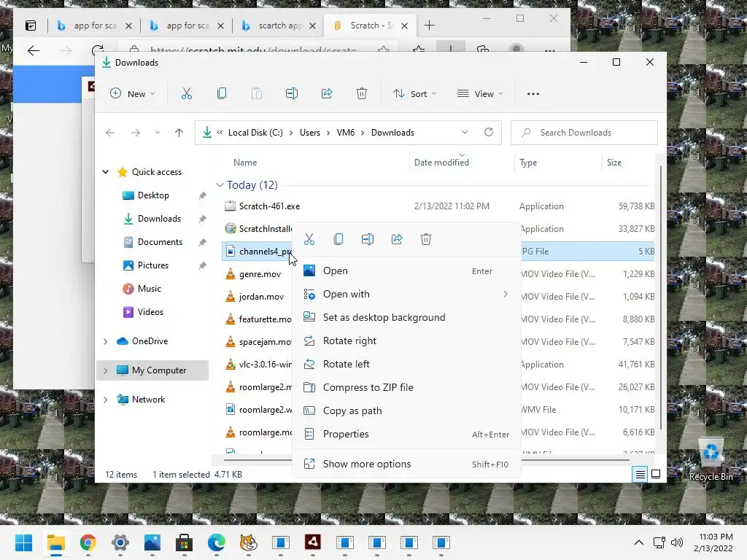This screenshot has height=560, width=747.
Task: Click the Share icon in Explorer toolbar
Action: point(327,94)
